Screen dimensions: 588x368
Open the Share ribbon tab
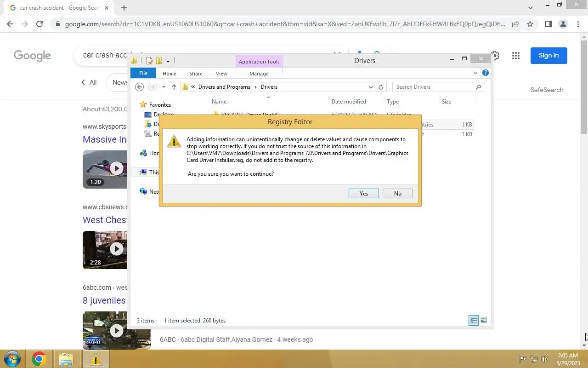point(196,74)
